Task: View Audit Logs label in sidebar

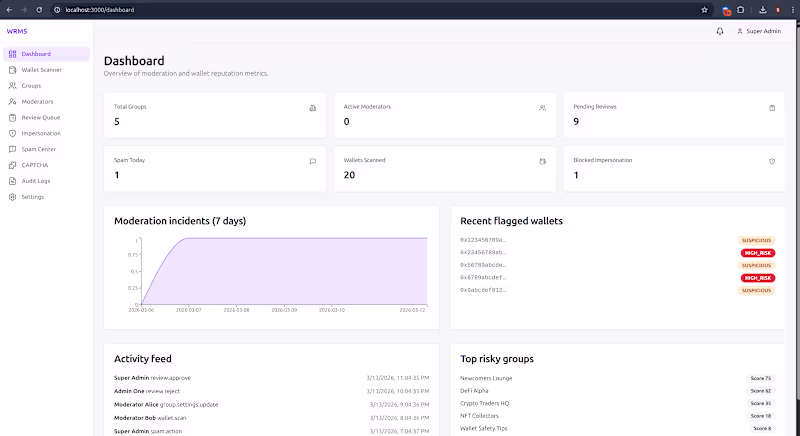Action: pos(36,181)
